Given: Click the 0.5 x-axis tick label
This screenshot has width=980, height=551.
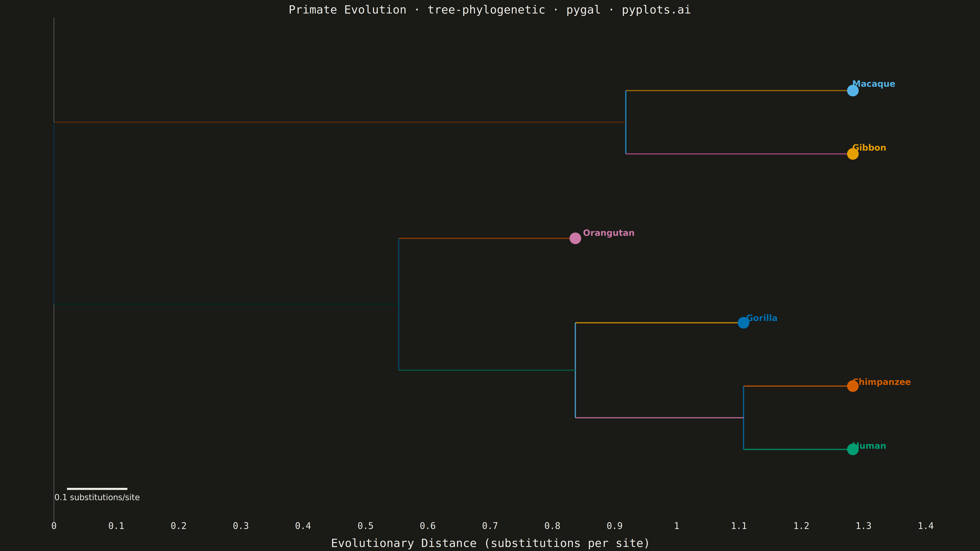Looking at the screenshot, I should (365, 526).
